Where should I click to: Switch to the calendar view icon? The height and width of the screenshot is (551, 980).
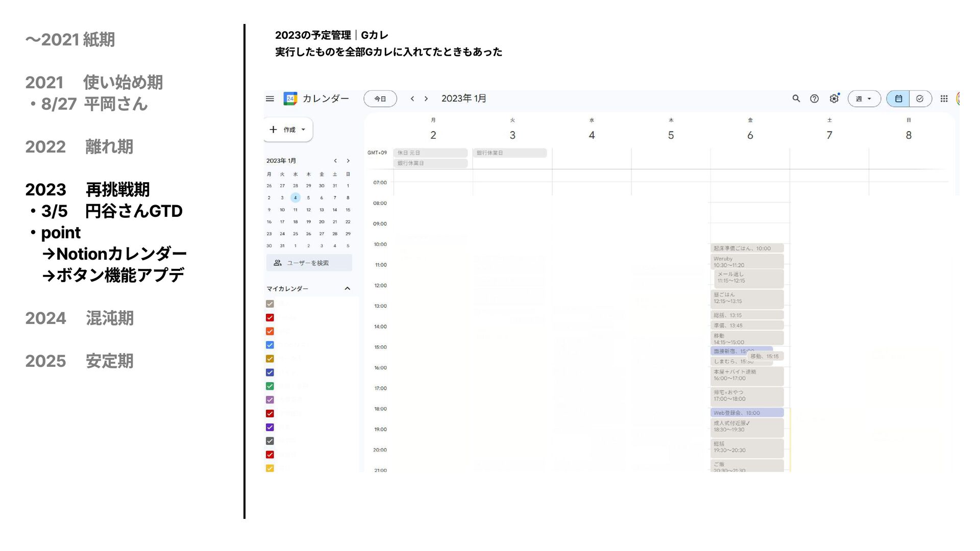click(x=898, y=98)
